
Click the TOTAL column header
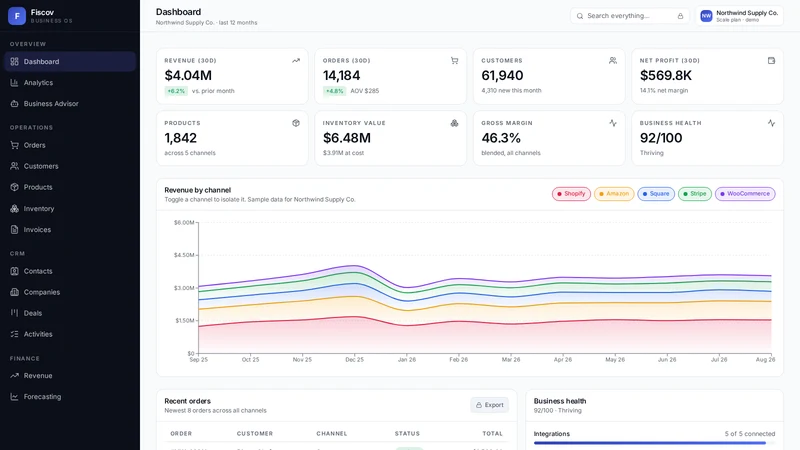pos(492,434)
